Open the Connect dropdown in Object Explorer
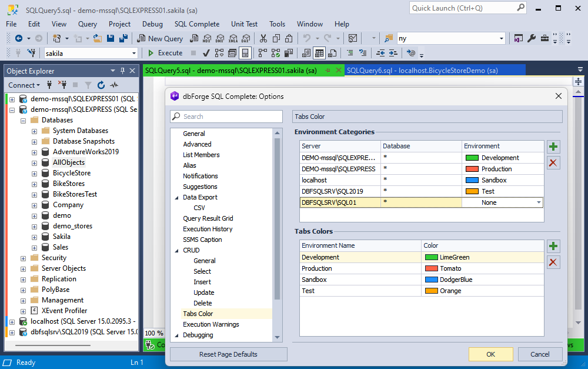Viewport: 588px width, 369px height. (24, 85)
